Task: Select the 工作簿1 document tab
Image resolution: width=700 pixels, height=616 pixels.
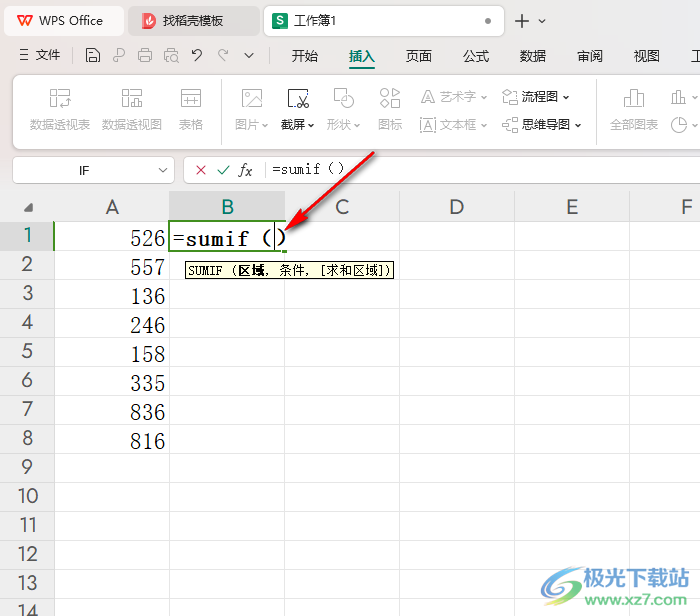Action: [384, 21]
